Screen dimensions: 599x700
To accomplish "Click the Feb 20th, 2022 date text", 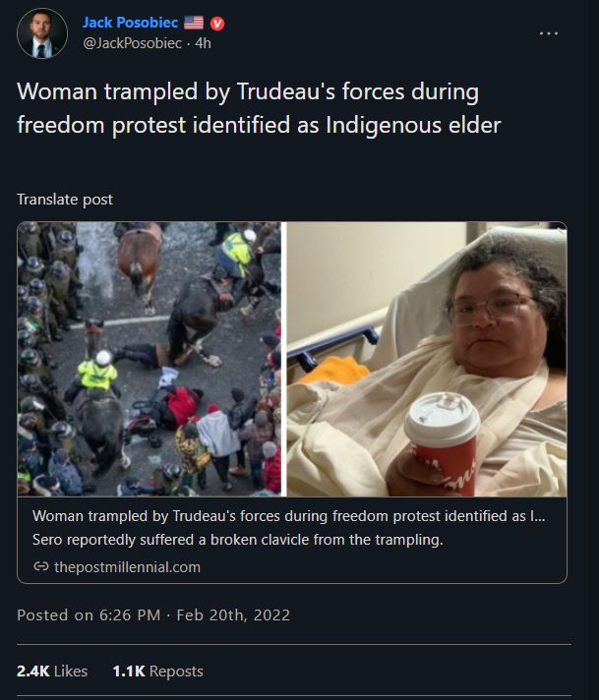I will (x=233, y=615).
